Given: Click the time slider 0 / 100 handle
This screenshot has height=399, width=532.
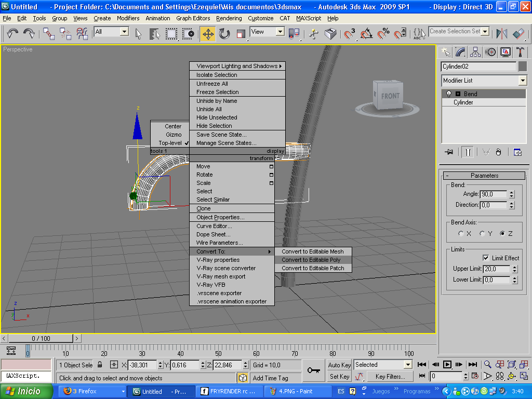Looking at the screenshot, I should [x=41, y=338].
